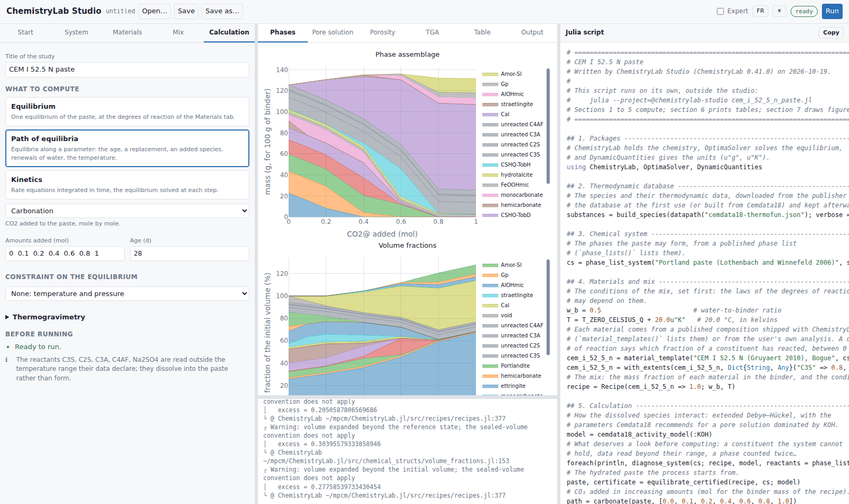Click the Save button
Screen dimensions: 849x504
point(186,11)
